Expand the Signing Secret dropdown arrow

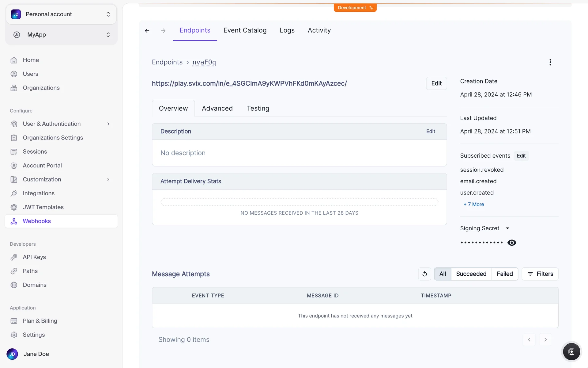(507, 228)
